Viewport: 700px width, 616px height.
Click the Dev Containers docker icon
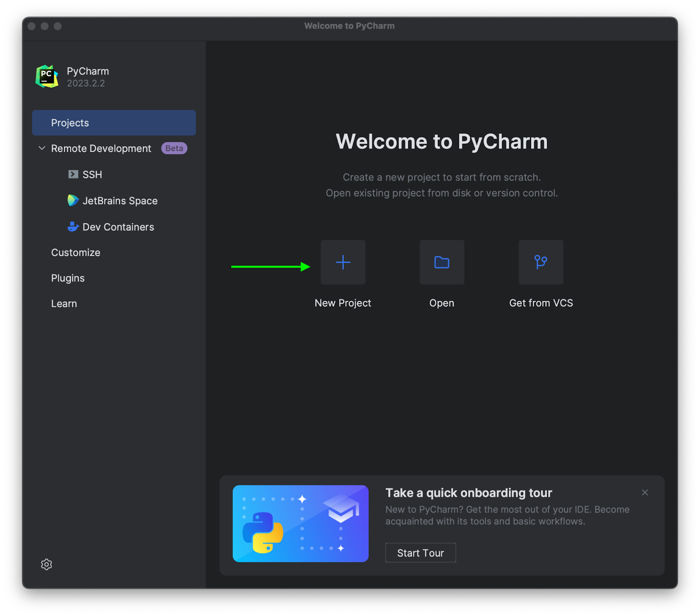(73, 226)
